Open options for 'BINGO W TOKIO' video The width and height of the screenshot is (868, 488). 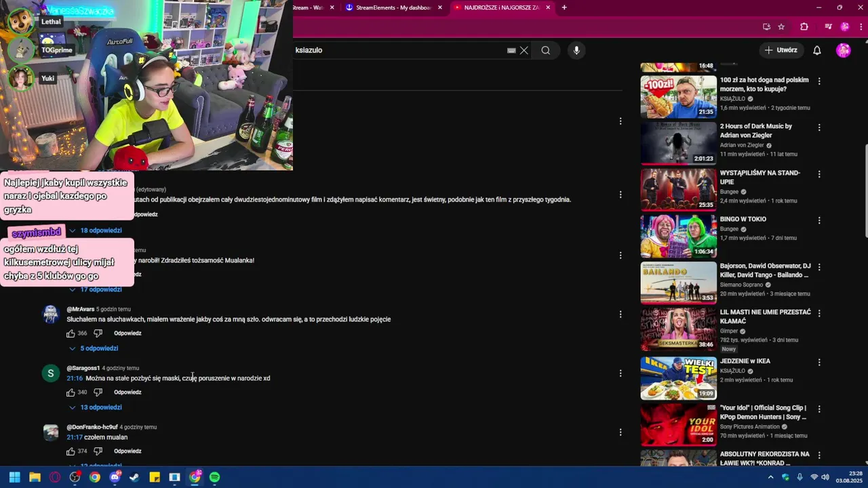[x=819, y=220]
